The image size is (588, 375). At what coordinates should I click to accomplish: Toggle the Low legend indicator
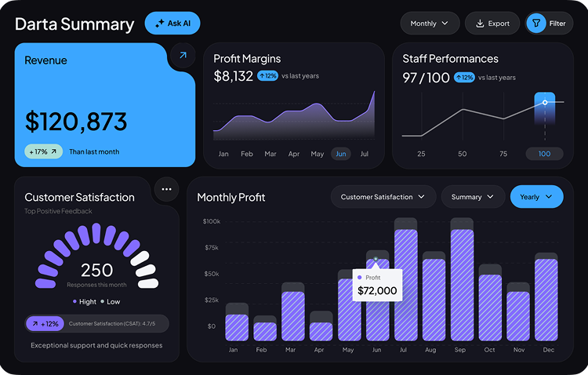pyautogui.click(x=103, y=301)
